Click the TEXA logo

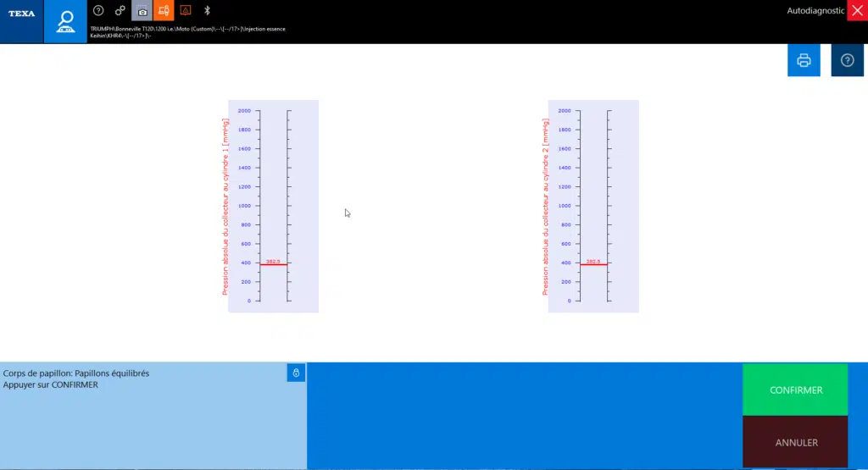click(21, 14)
